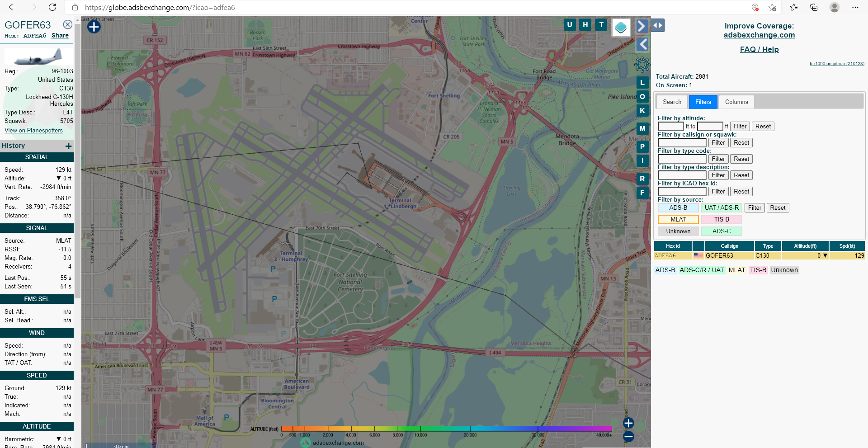868x448 pixels.
Task: Open tar1090 on github link
Action: tap(837, 64)
